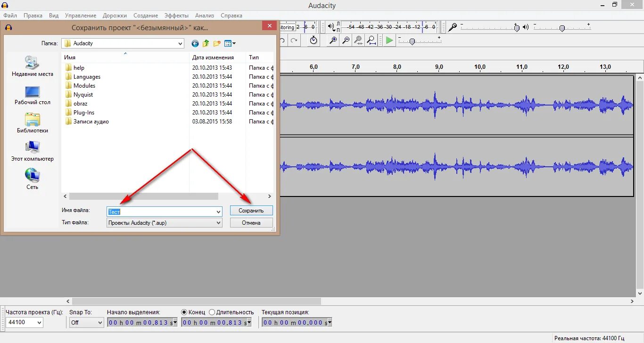644x343 pixels.
Task: Click the redo arrow in Audacity toolbar
Action: (x=294, y=41)
